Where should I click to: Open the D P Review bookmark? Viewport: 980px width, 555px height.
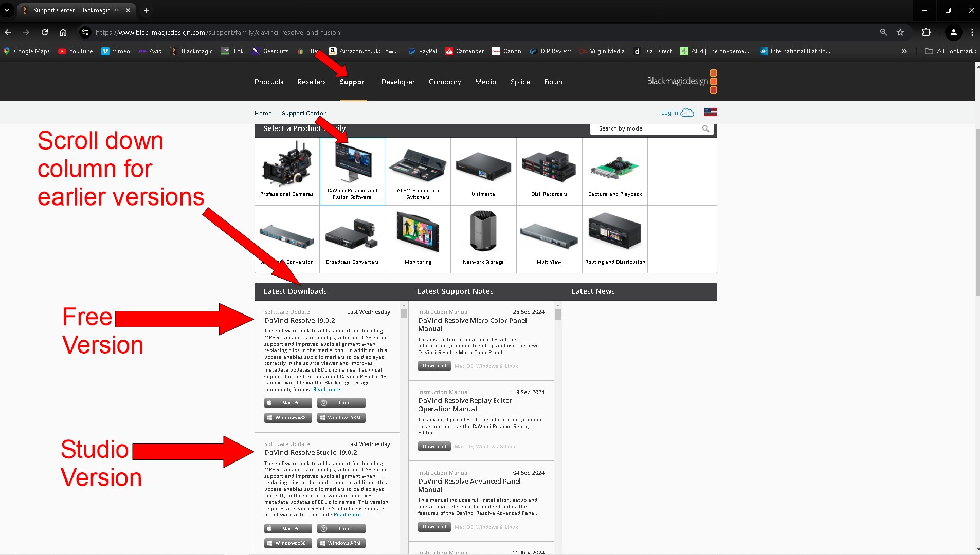point(550,51)
